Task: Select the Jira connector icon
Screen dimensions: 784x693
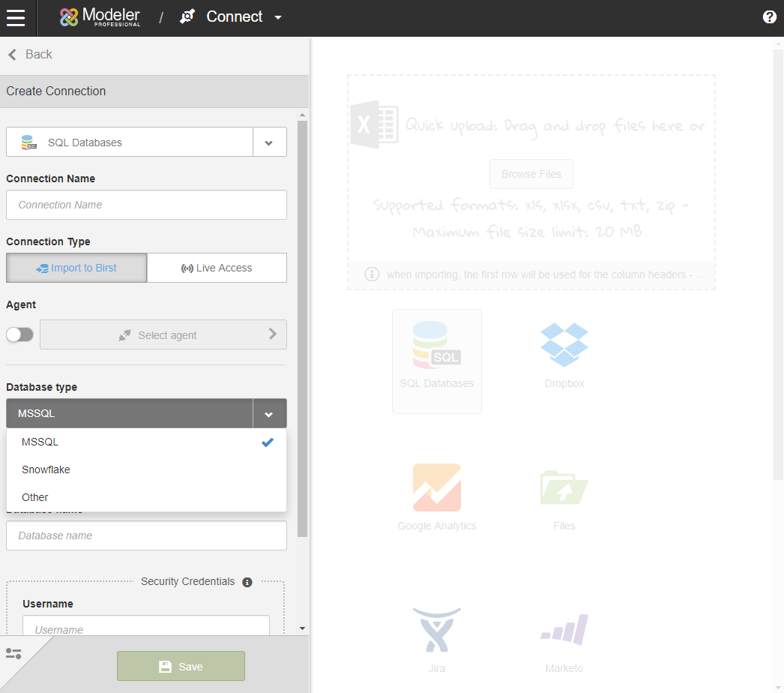Action: click(x=437, y=631)
